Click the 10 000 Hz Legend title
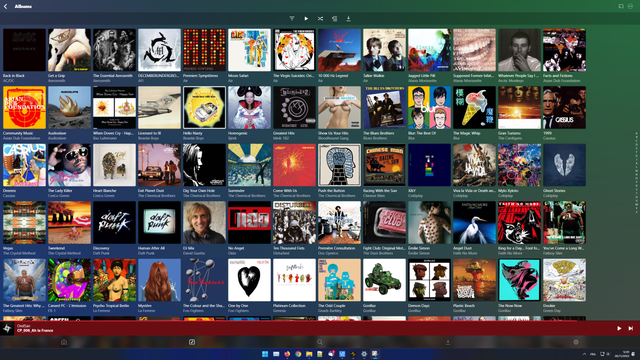The height and width of the screenshot is (360, 640). click(334, 76)
